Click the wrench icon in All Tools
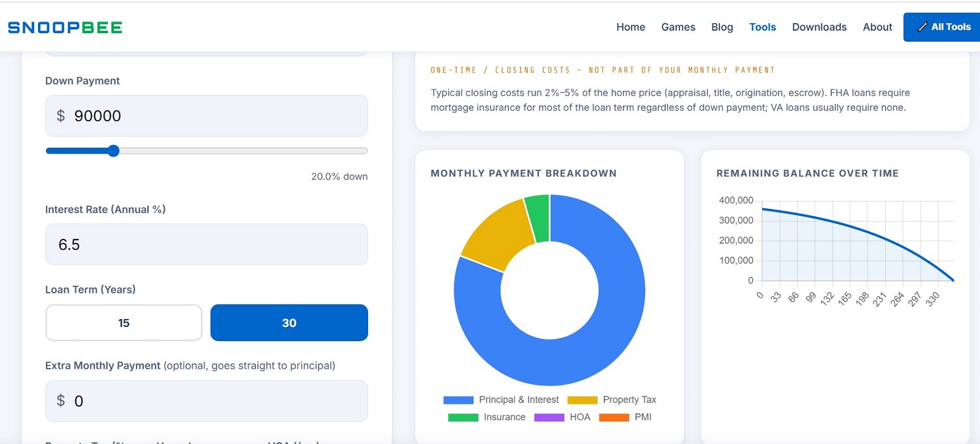980x444 pixels. (x=922, y=27)
